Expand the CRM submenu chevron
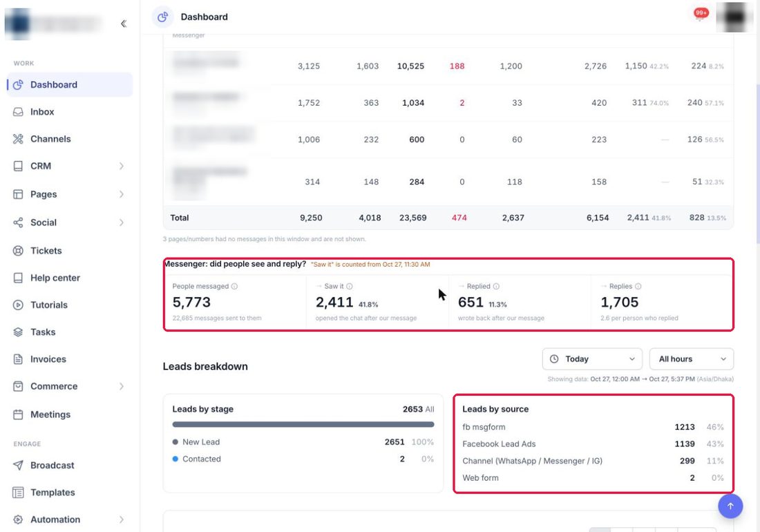 121,167
